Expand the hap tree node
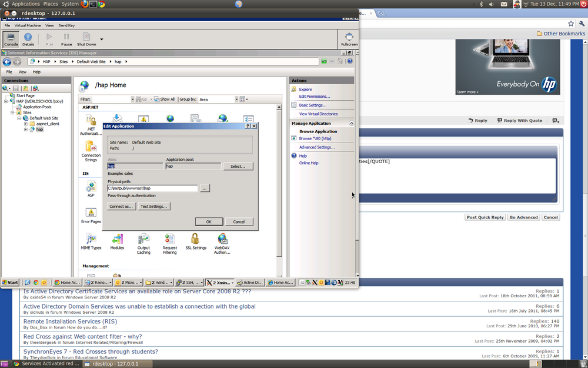 pos(25,130)
